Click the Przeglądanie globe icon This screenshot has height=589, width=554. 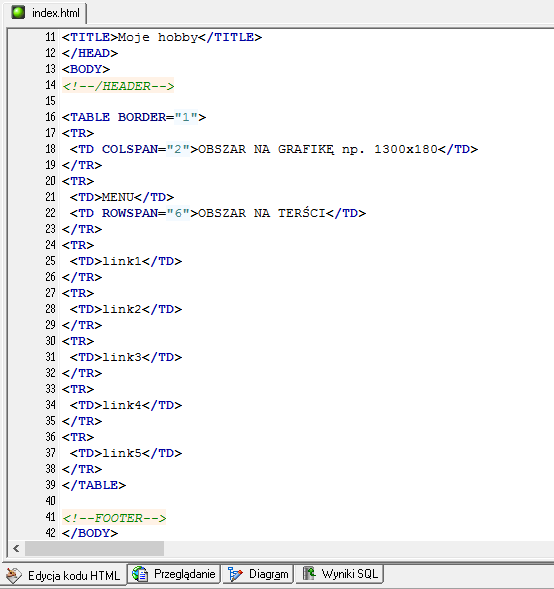140,574
